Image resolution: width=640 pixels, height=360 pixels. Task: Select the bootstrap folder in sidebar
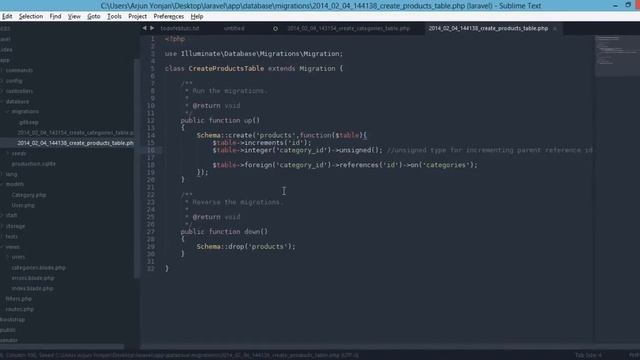click(x=13, y=320)
